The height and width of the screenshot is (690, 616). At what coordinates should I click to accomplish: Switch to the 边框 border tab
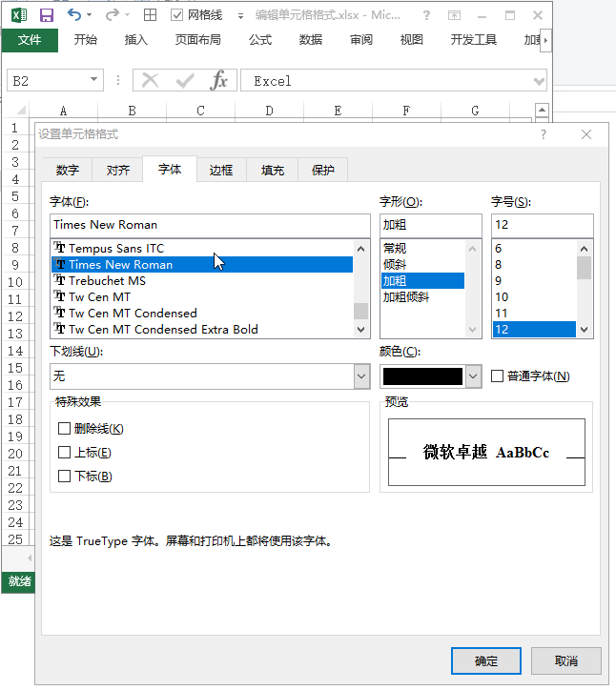coord(221,170)
